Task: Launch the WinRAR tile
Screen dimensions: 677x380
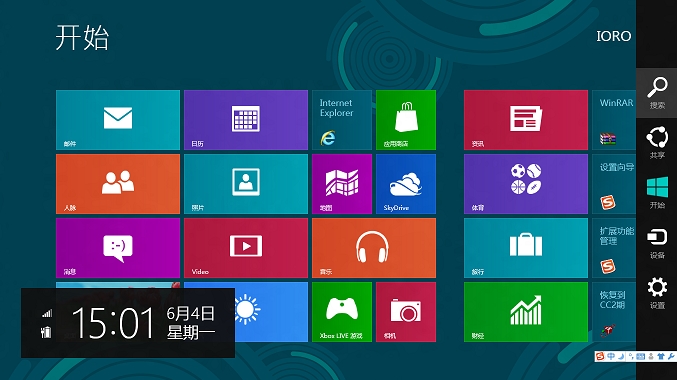Action: pyautogui.click(x=614, y=120)
